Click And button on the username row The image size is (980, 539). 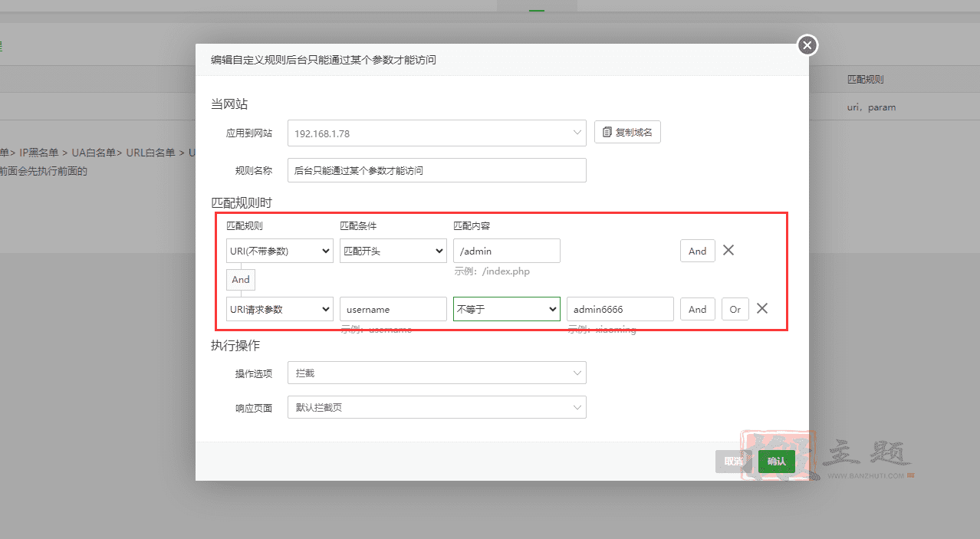click(x=698, y=309)
